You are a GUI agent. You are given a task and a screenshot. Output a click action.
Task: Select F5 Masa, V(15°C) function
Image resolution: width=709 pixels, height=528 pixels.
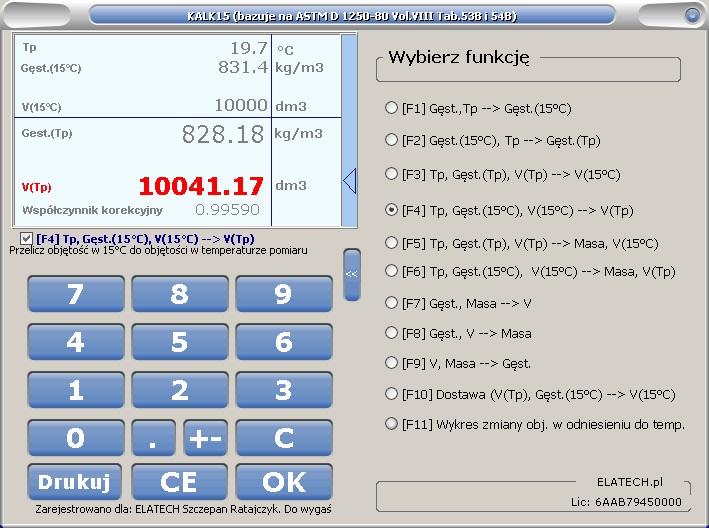pyautogui.click(x=522, y=244)
